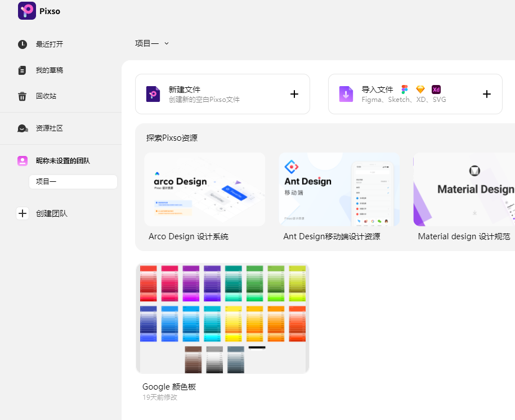Click the purple import file icon
The height and width of the screenshot is (420, 515).
pyautogui.click(x=346, y=94)
